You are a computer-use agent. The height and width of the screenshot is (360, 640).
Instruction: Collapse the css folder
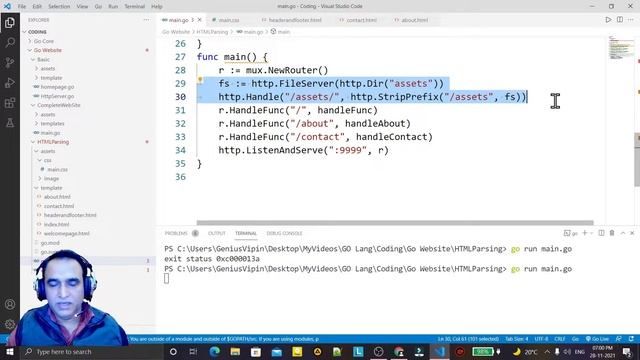coord(45,160)
